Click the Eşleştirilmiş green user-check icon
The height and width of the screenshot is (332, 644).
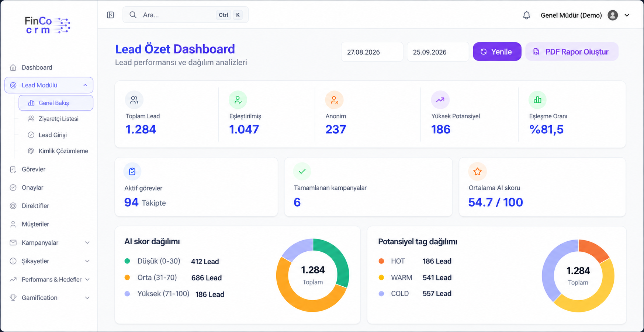point(238,100)
